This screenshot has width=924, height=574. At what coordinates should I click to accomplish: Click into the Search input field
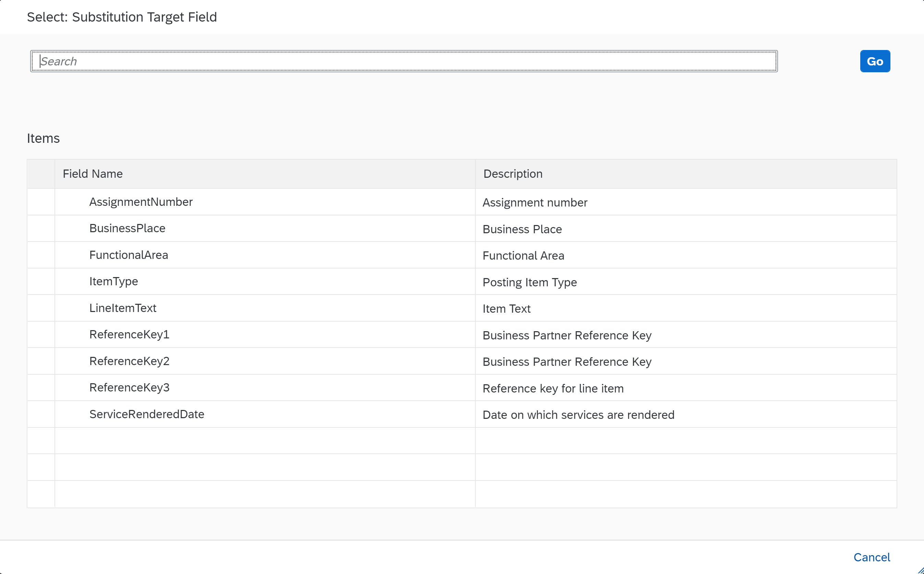[x=403, y=61]
